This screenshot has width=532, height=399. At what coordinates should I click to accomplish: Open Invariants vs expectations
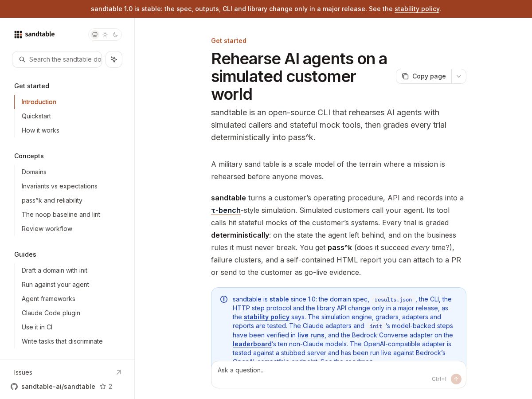click(x=59, y=186)
